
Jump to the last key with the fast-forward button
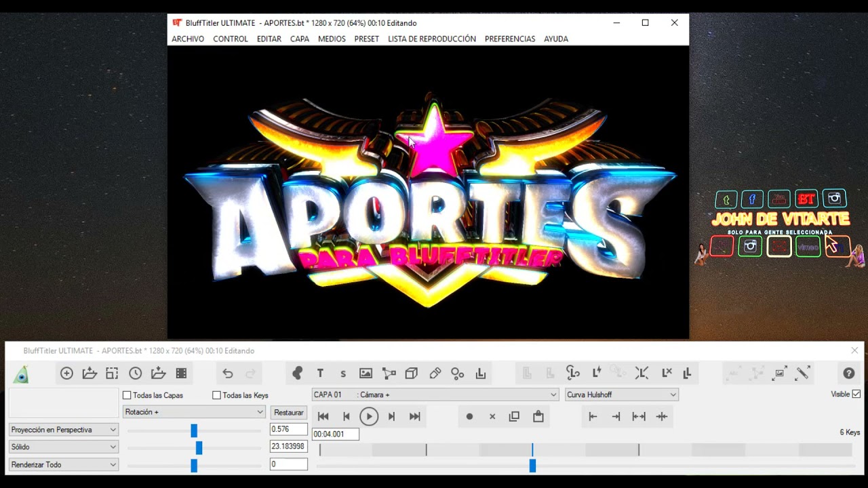pyautogui.click(x=415, y=417)
